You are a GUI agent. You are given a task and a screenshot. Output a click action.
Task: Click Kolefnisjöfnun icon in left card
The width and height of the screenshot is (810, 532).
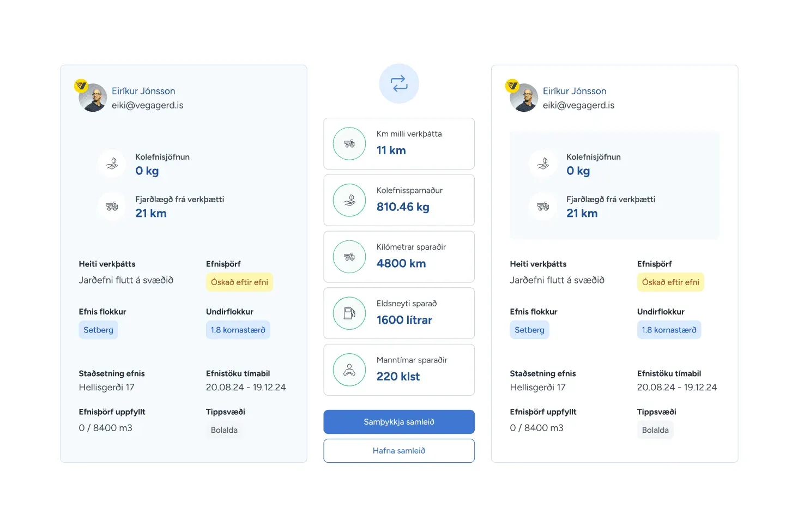click(112, 164)
